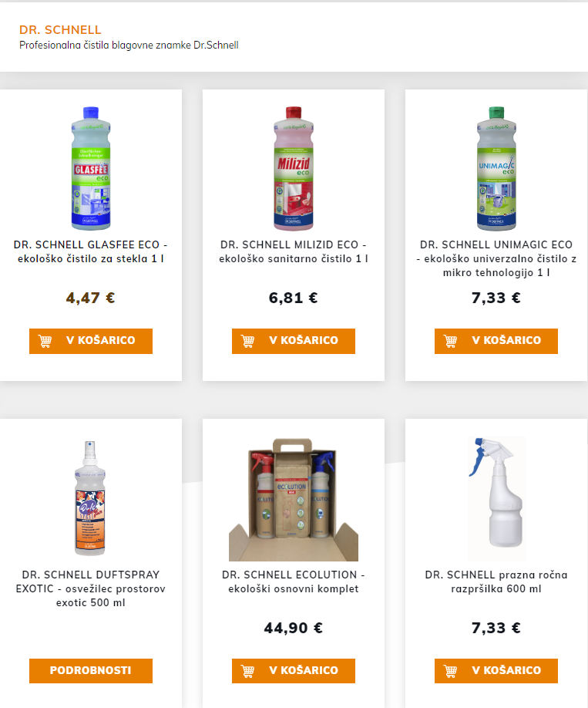Click the DR. SCHNELL category heading
Viewport: 588px width, 708px height.
(60, 30)
